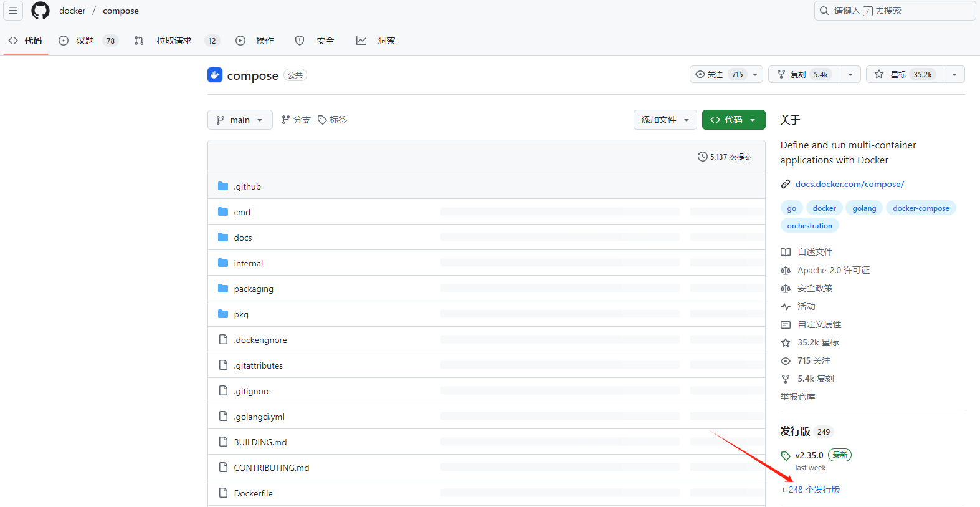Click the 复刻 fork button

(804, 74)
